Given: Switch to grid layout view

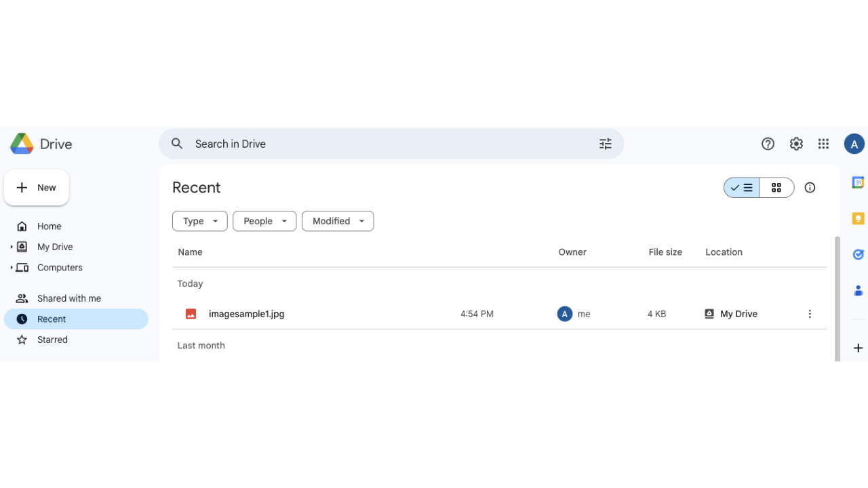Looking at the screenshot, I should [776, 188].
